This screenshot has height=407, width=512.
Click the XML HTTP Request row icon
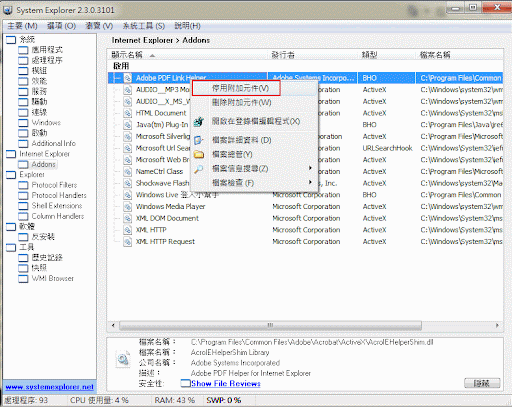(x=128, y=241)
